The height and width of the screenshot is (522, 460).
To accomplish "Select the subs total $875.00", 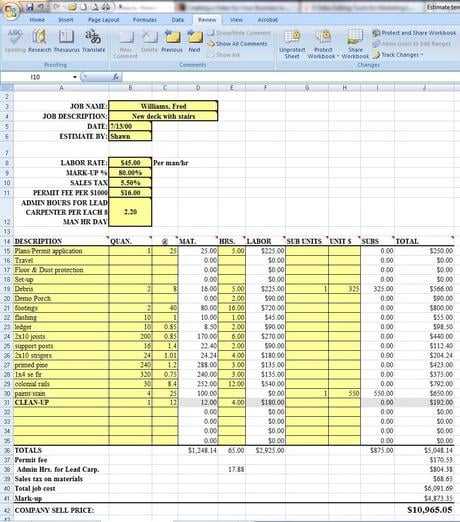I will coord(377,450).
